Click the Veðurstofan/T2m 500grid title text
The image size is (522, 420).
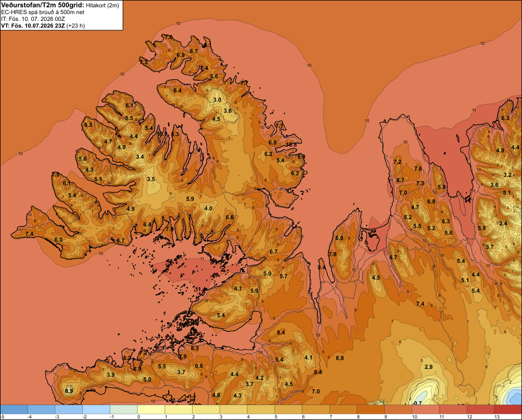(x=42, y=5)
